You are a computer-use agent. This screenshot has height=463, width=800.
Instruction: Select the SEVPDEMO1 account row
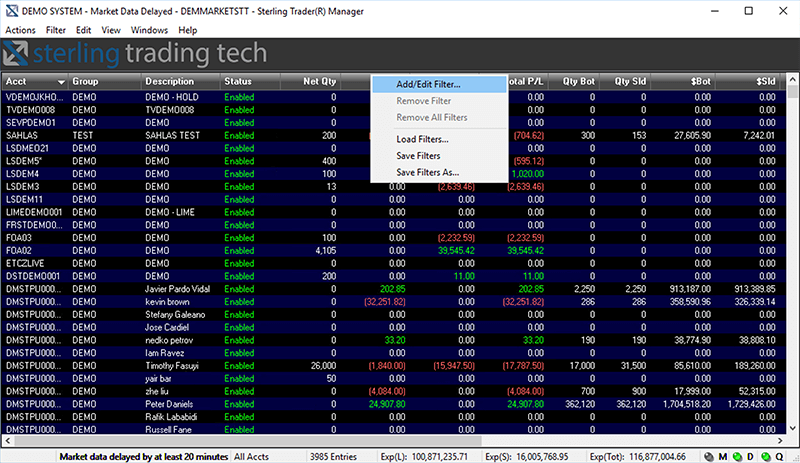pyautogui.click(x=393, y=123)
